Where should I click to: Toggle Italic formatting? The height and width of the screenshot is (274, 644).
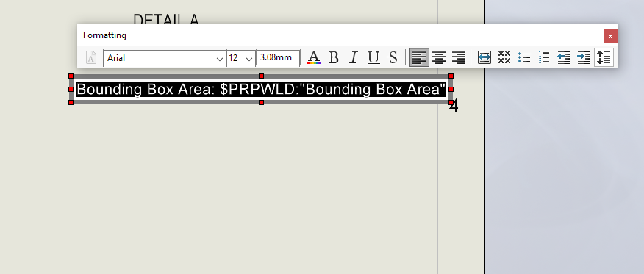point(353,58)
